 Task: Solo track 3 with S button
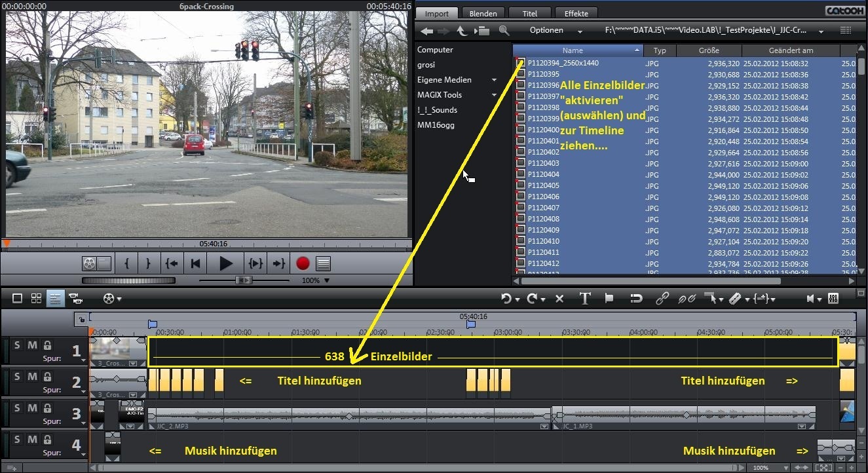click(17, 407)
